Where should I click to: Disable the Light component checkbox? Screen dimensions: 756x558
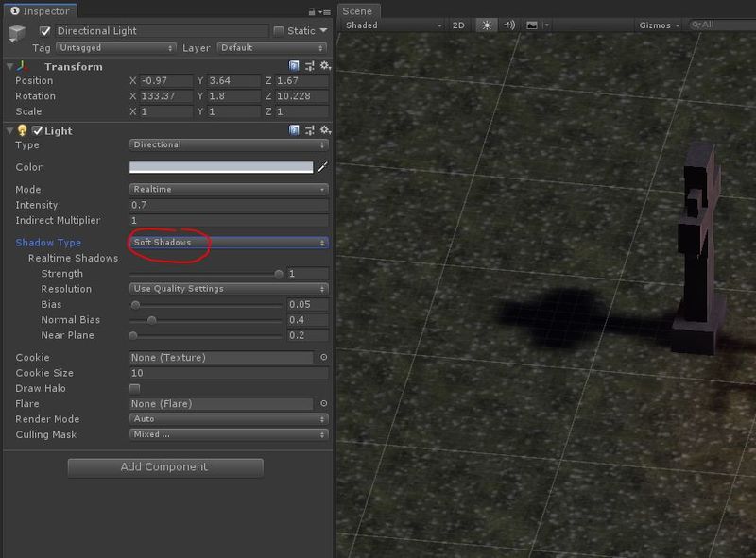(37, 130)
